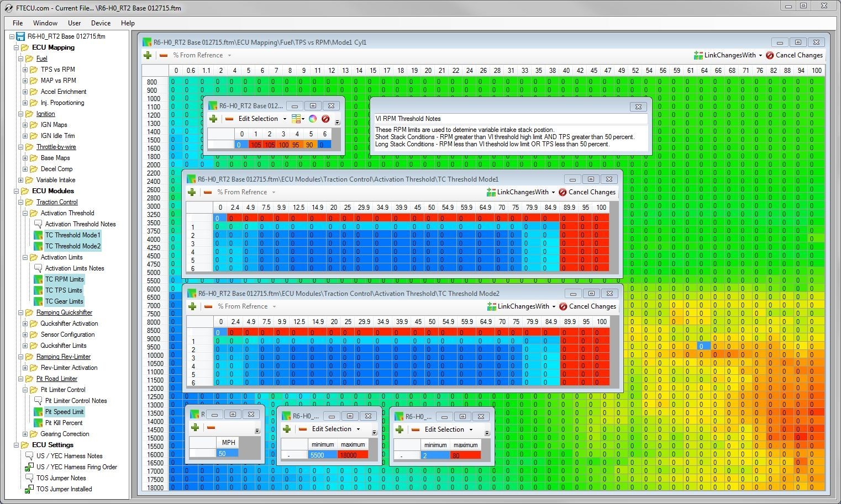Screen dimensions: 841x504
Task: Click the red cancel icon in the gear limits window
Action: click(x=325, y=119)
